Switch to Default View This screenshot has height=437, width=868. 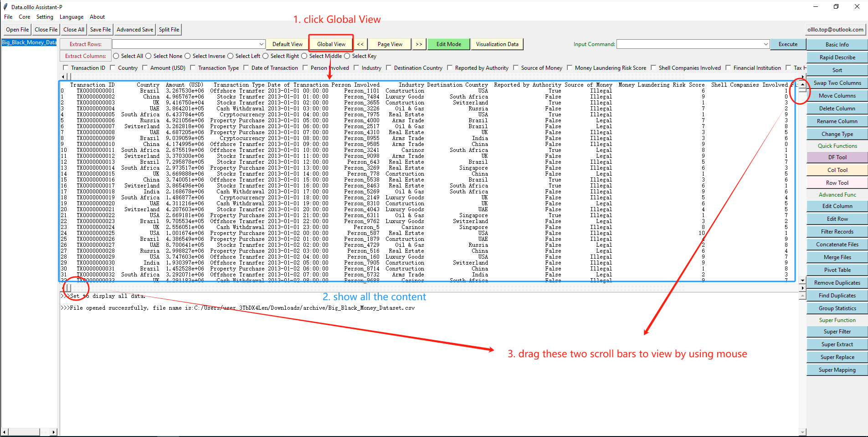[288, 44]
